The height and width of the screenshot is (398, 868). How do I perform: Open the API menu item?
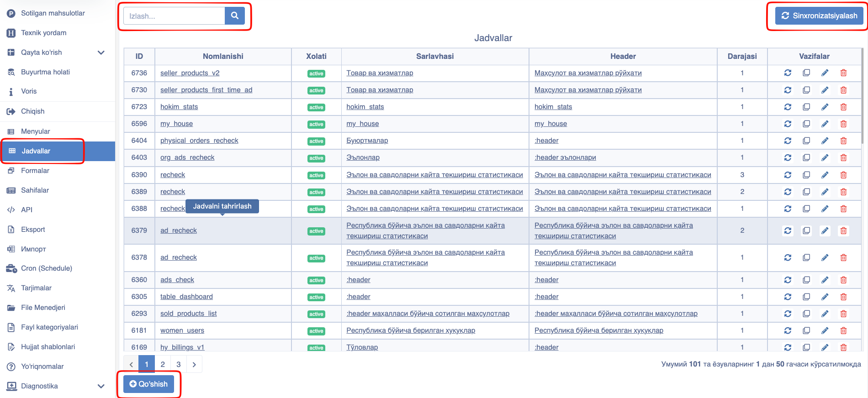click(58, 210)
